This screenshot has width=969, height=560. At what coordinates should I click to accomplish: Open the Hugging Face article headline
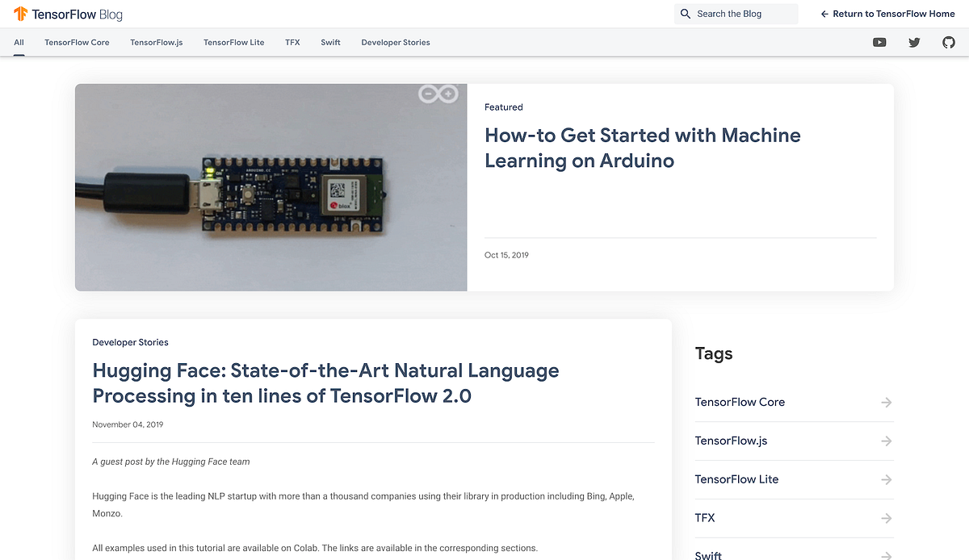click(x=325, y=382)
